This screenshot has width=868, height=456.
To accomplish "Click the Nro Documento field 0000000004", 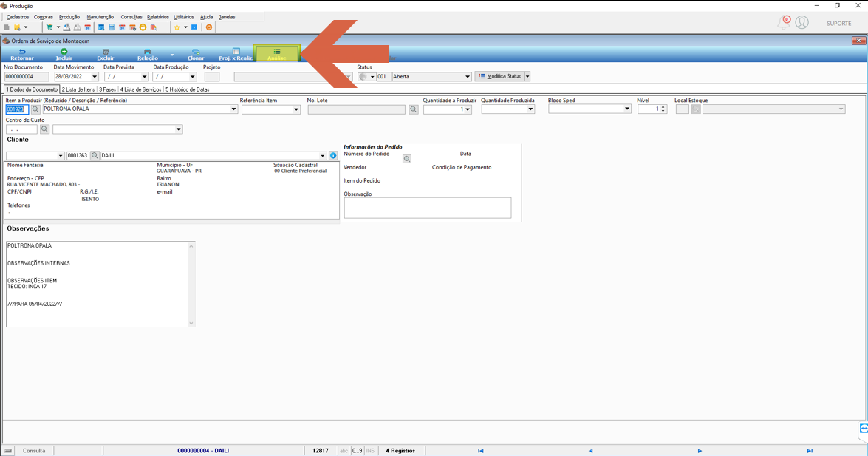I will [26, 77].
